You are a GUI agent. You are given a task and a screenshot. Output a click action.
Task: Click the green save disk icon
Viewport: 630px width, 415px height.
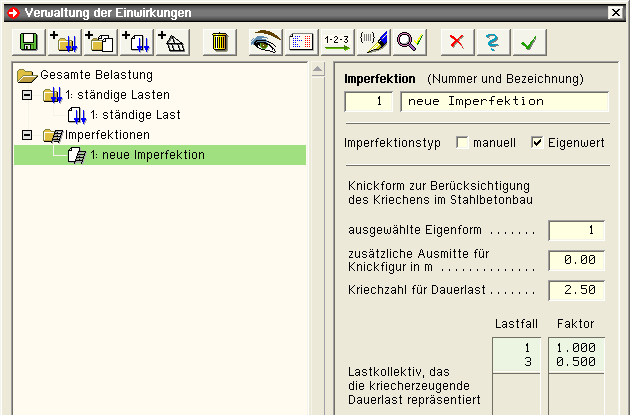coord(27,41)
